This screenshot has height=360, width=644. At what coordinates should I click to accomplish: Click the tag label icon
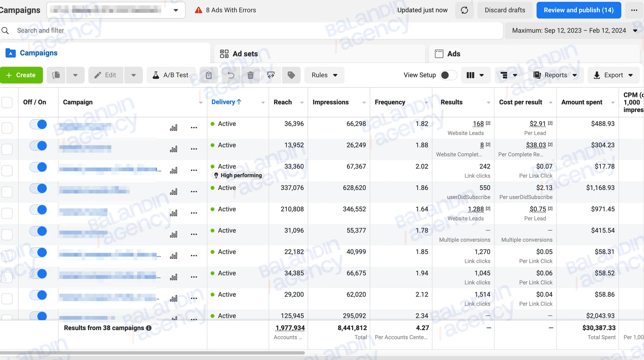coord(291,75)
